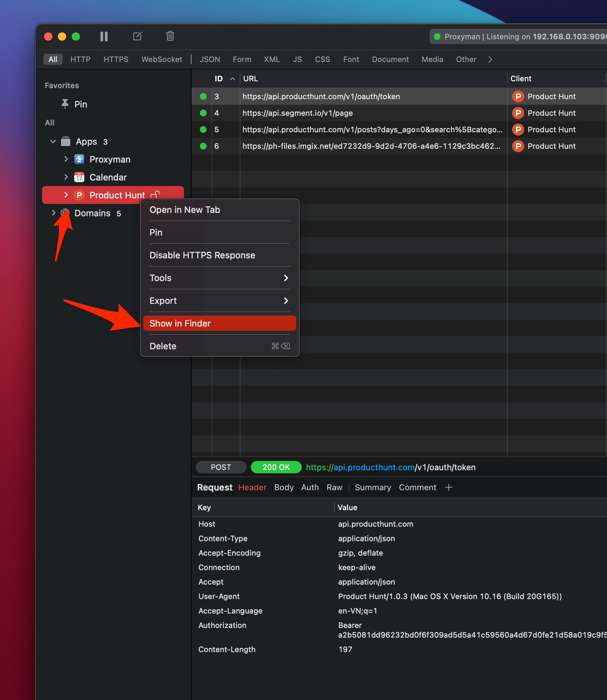Click the Authorization header row

pos(399,630)
